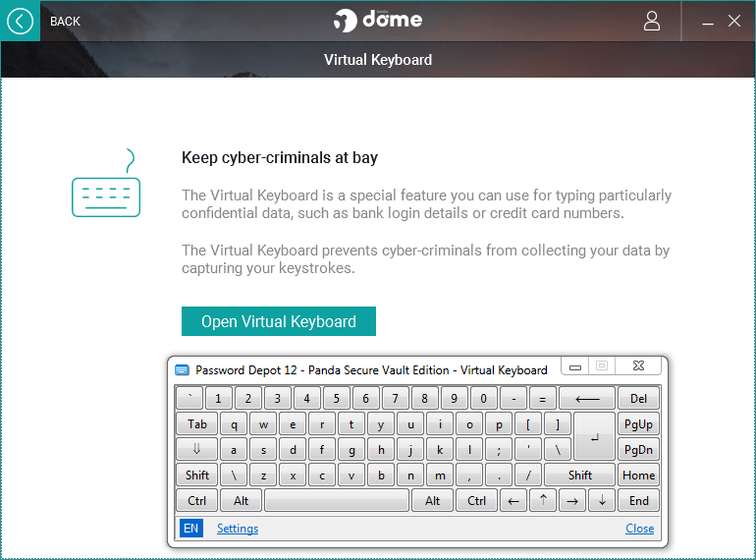756x560 pixels.
Task: Open the user account icon
Action: click(652, 21)
